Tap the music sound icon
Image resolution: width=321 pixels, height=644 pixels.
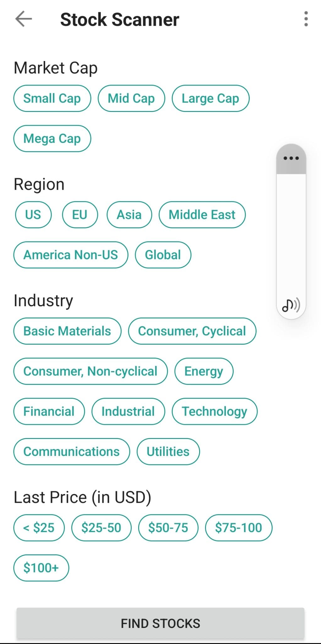pyautogui.click(x=291, y=305)
